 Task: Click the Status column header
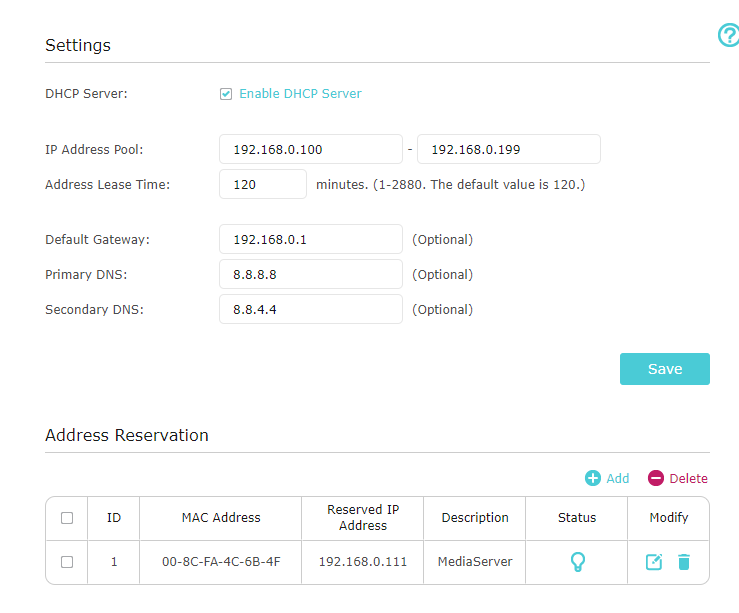point(577,518)
